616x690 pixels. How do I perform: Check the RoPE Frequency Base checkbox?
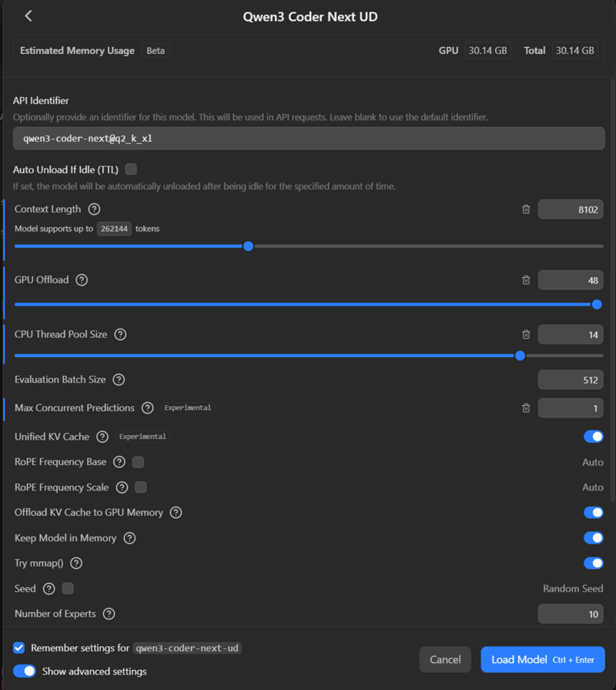pyautogui.click(x=138, y=462)
